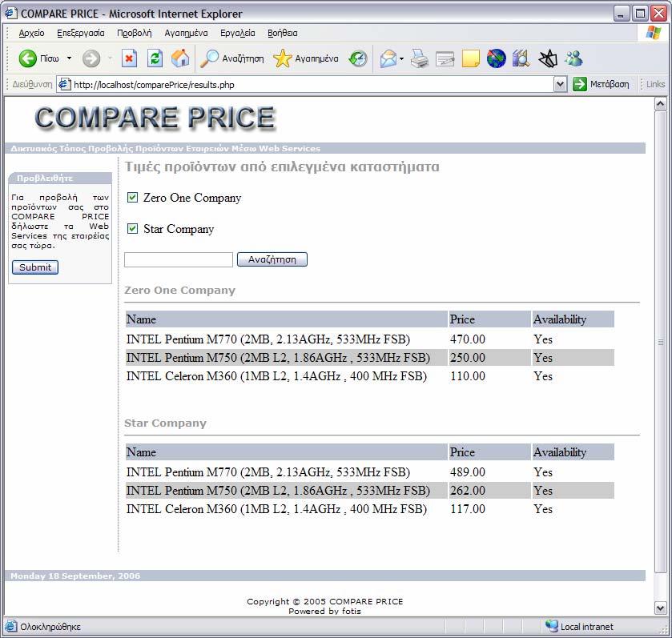Screen dimensions: 672x638
Task: Select the price 110.00 in Zero One table
Action: click(x=468, y=376)
